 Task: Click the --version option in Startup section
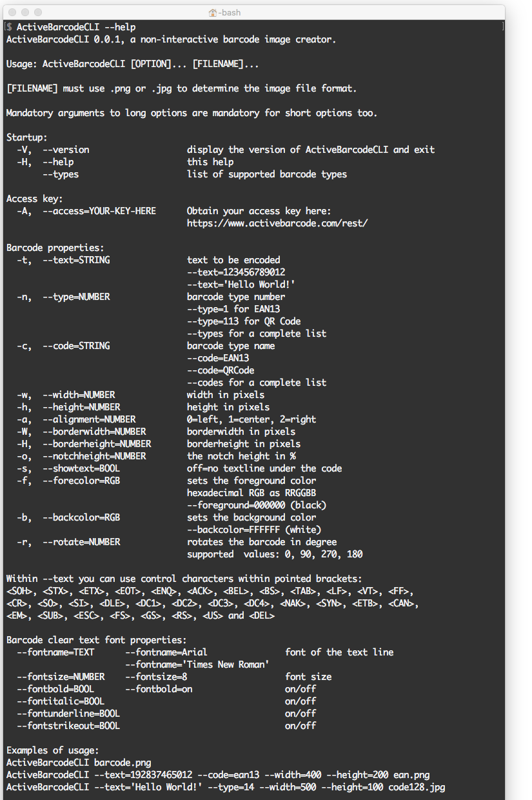point(66,150)
